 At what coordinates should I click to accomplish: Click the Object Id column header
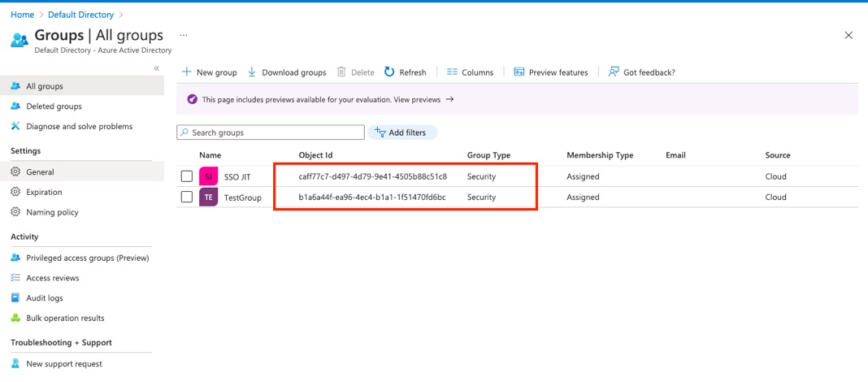click(x=315, y=155)
